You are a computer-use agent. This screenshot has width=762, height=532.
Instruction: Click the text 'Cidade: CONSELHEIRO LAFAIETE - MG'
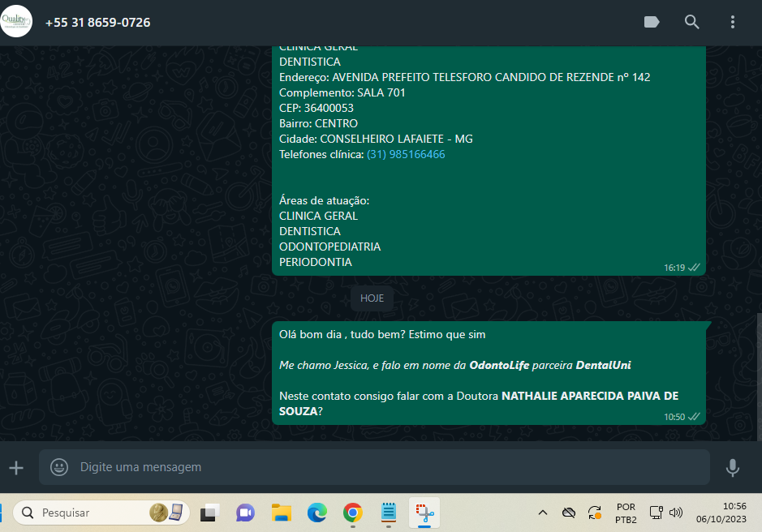376,139
